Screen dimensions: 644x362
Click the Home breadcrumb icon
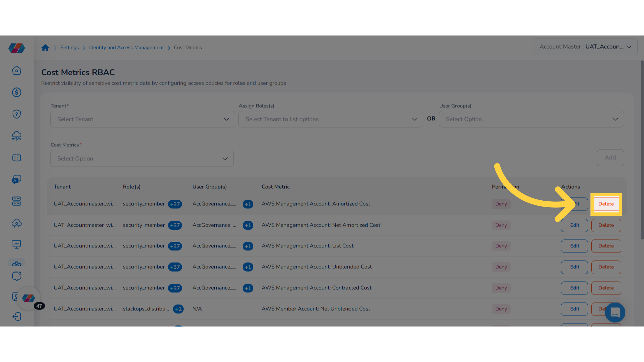pyautogui.click(x=45, y=48)
